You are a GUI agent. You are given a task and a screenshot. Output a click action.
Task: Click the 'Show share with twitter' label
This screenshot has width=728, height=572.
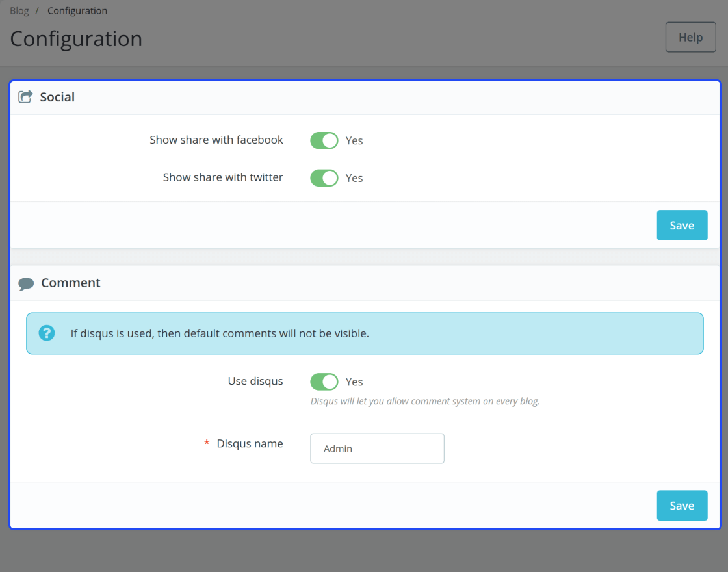pos(223,177)
